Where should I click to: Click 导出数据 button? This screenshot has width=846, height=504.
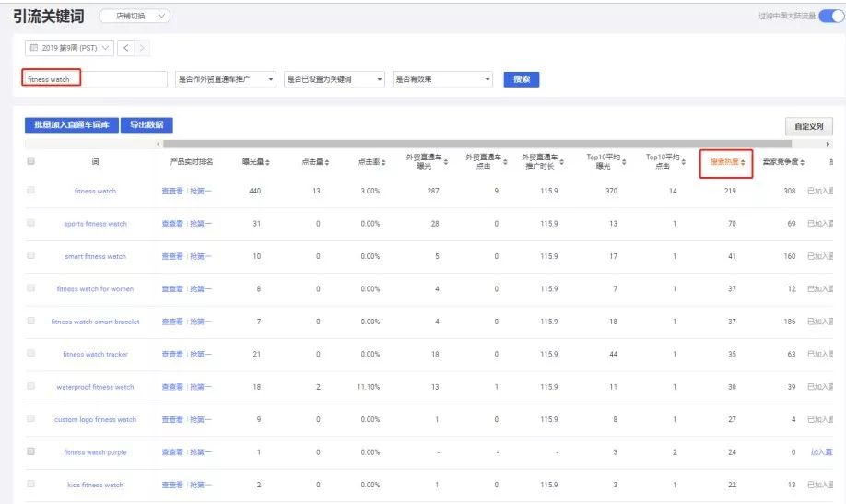(x=147, y=125)
